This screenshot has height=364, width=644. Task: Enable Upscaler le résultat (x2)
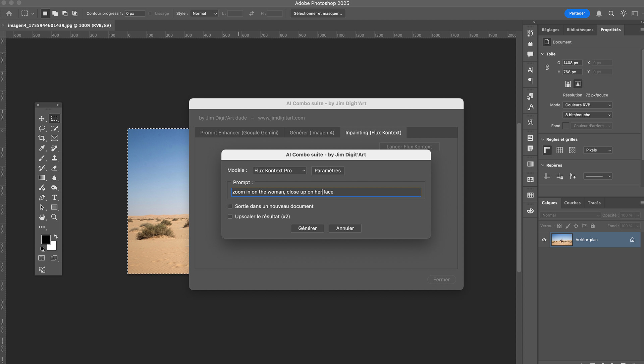[230, 217]
